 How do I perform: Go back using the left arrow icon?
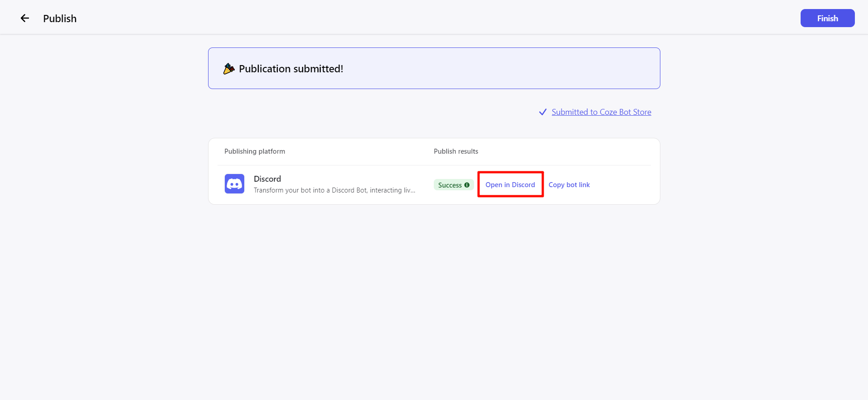25,18
